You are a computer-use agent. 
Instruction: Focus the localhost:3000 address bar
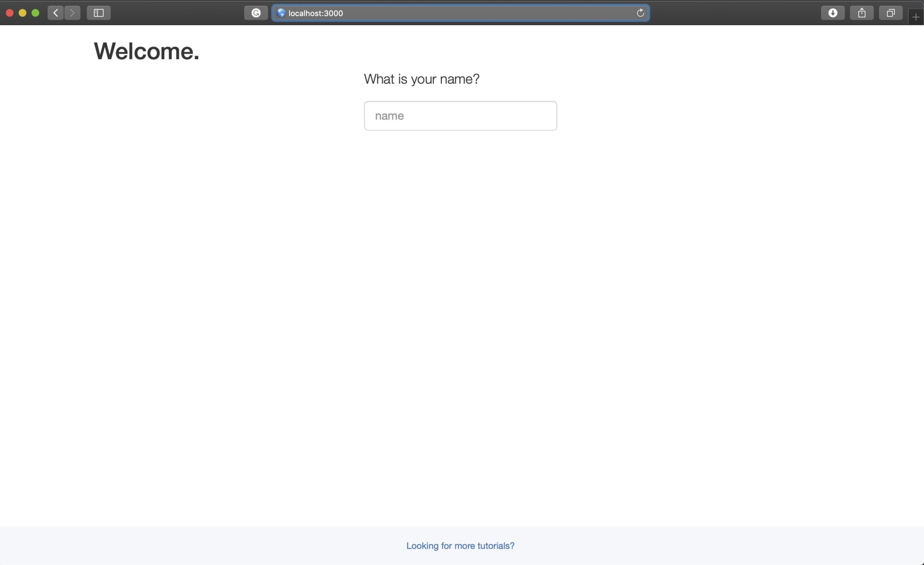[x=451, y=13]
